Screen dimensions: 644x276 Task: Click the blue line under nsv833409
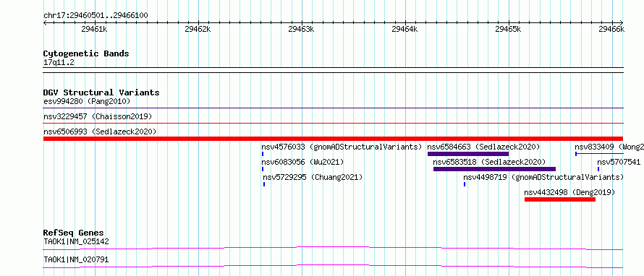tap(599, 154)
